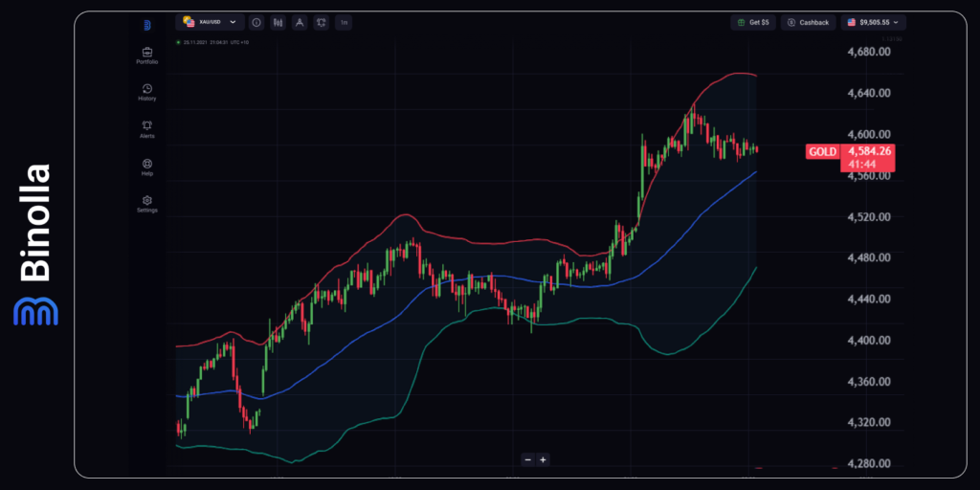The height and width of the screenshot is (490, 980).
Task: Open the Alerts bell icon
Action: pos(146,125)
